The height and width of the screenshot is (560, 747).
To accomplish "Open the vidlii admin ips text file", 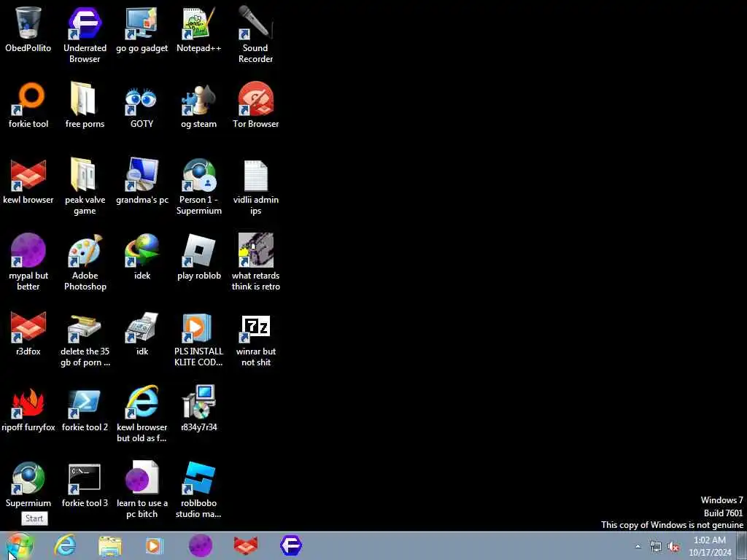I will (256, 186).
